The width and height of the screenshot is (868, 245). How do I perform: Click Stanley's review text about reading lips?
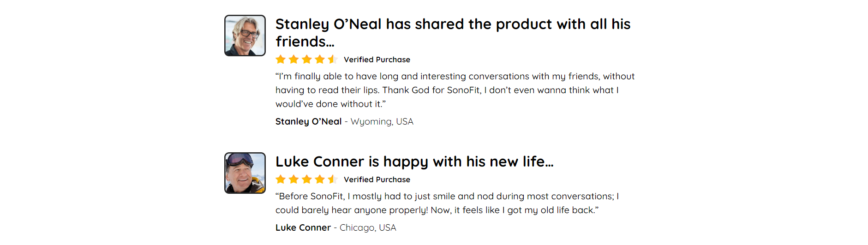pos(455,90)
